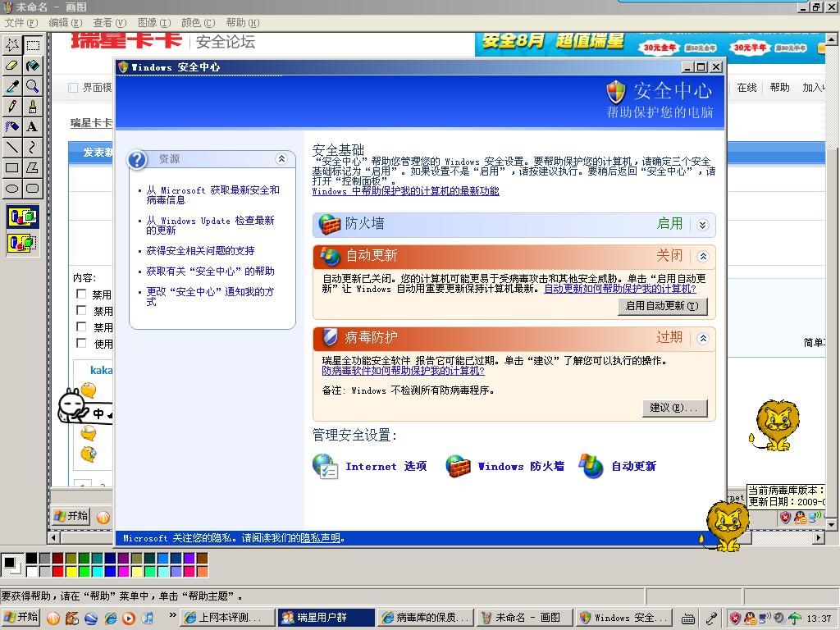The image size is (840, 630).
Task: Collapse the 自动更新 section chevron
Action: coord(703,257)
